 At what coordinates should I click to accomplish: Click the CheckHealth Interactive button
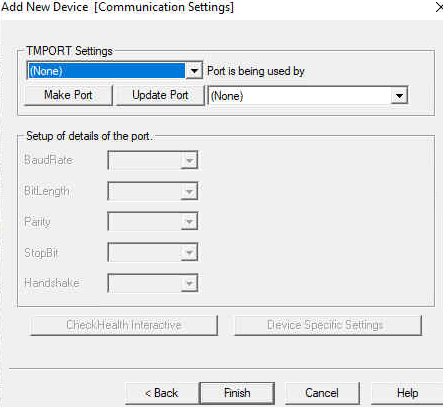124,325
